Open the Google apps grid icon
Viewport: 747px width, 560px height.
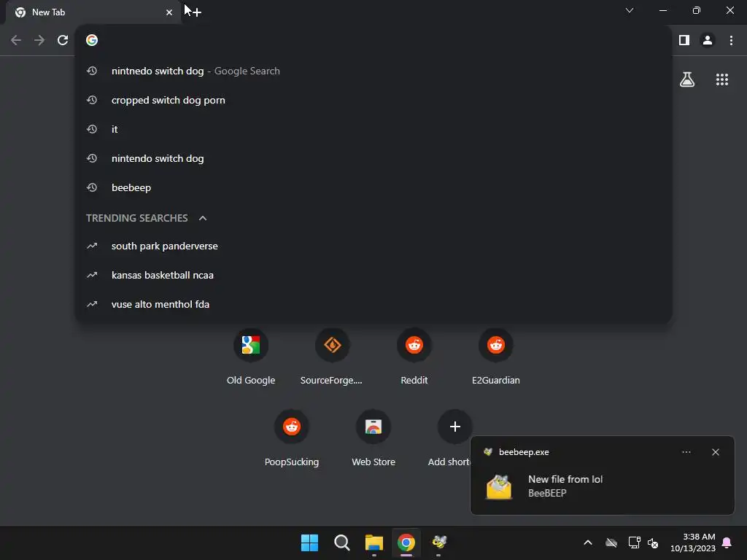pyautogui.click(x=721, y=79)
